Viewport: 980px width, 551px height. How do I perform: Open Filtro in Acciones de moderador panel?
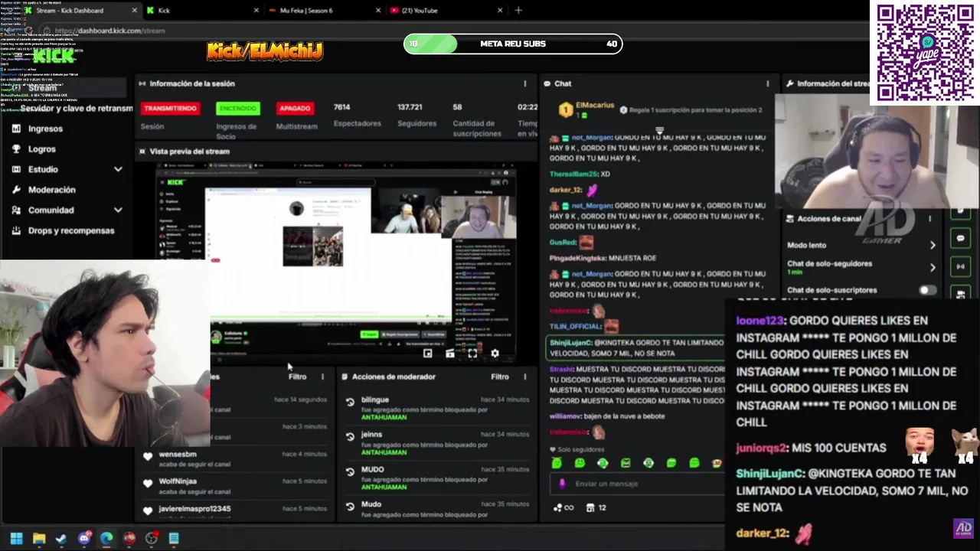click(500, 377)
